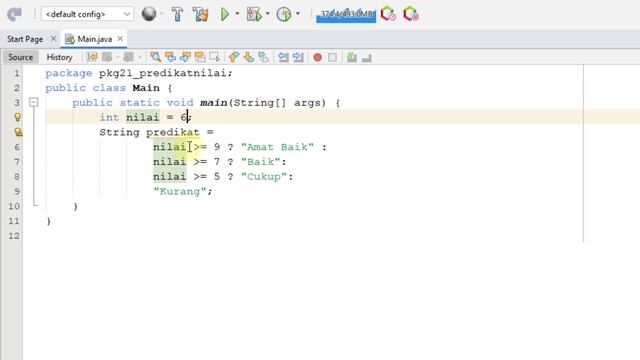Click line number 12 in gutter
This screenshot has height=360, width=640.
pyautogui.click(x=14, y=236)
